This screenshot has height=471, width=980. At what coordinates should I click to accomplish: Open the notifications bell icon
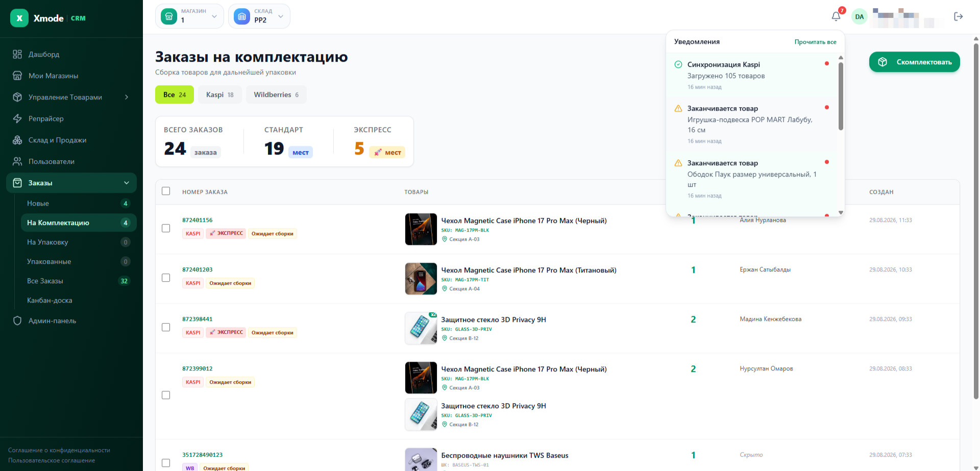(836, 16)
